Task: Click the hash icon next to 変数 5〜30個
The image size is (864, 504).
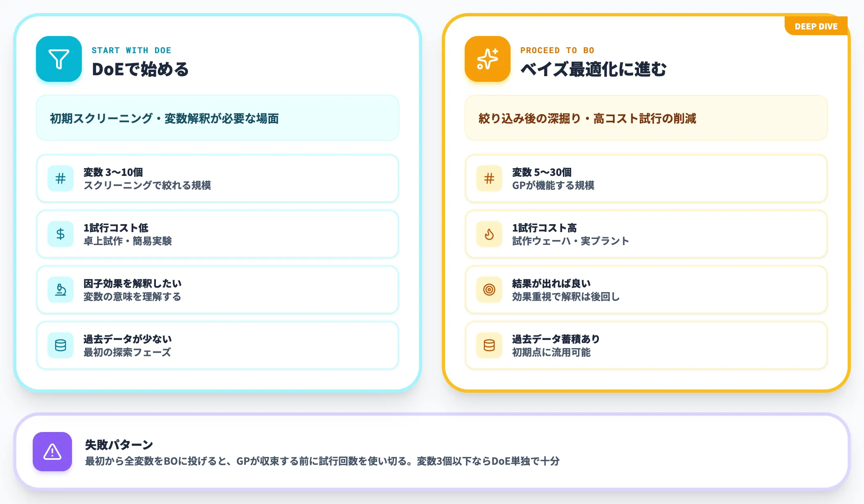Action: 489,178
